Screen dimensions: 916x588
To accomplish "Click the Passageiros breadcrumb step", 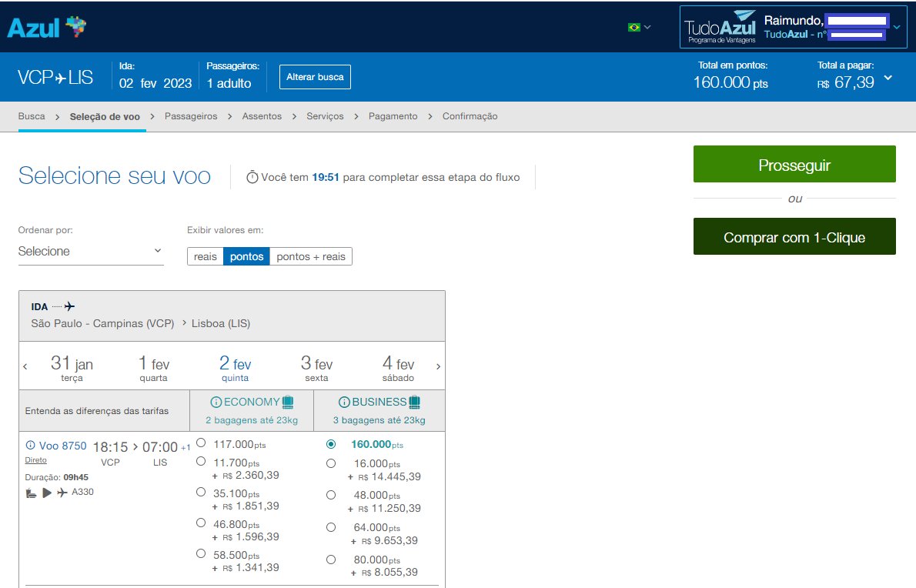I will pyautogui.click(x=191, y=116).
